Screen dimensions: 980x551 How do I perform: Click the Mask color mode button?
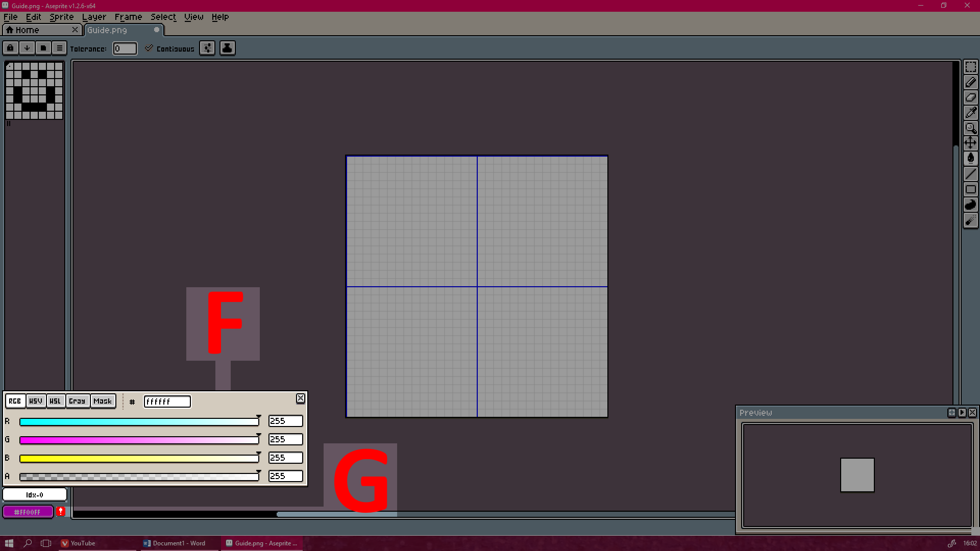pos(103,401)
